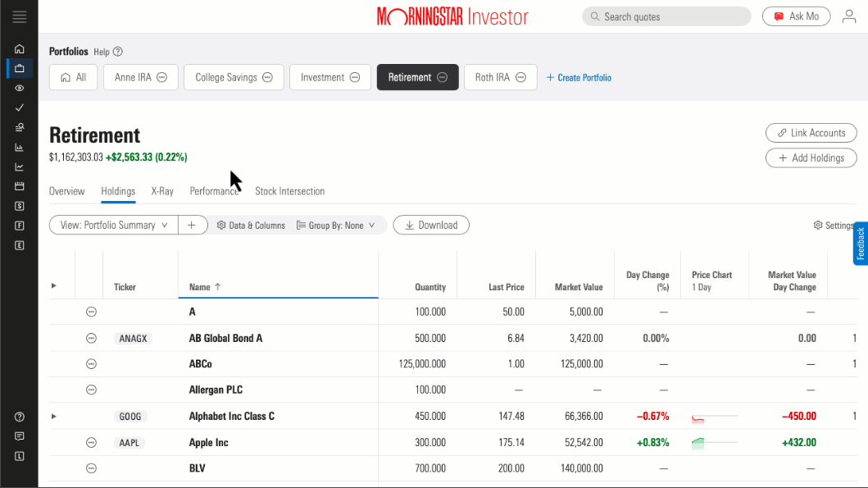Open the View: Portfolio Summary dropdown
Image resolution: width=868 pixels, height=488 pixels.
pos(114,225)
